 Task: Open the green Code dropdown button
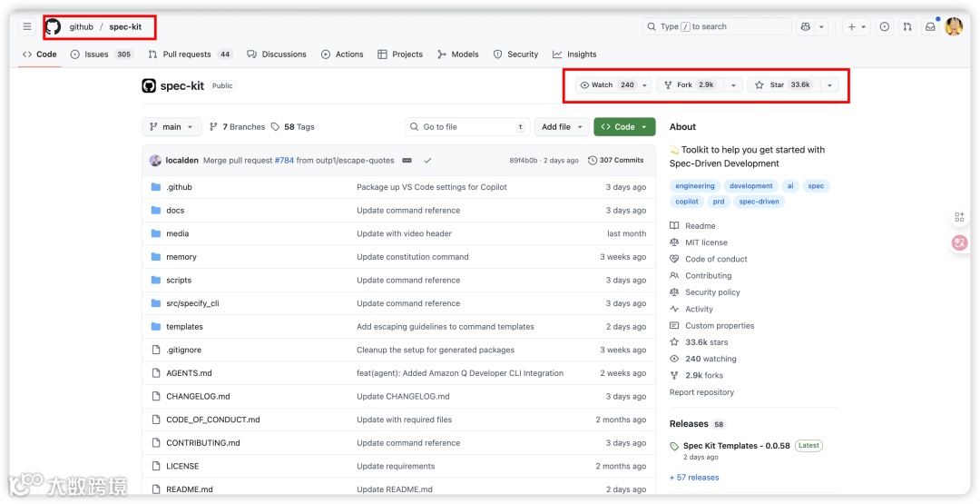click(624, 127)
